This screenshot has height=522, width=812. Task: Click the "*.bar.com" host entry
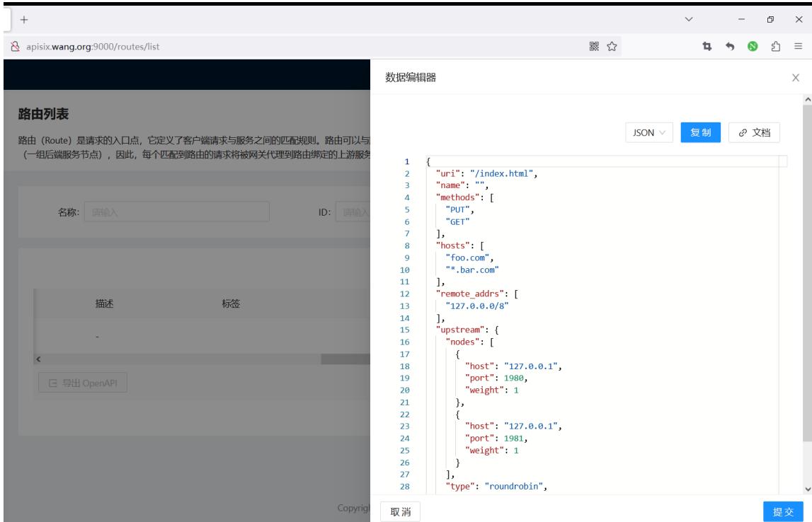[471, 269]
